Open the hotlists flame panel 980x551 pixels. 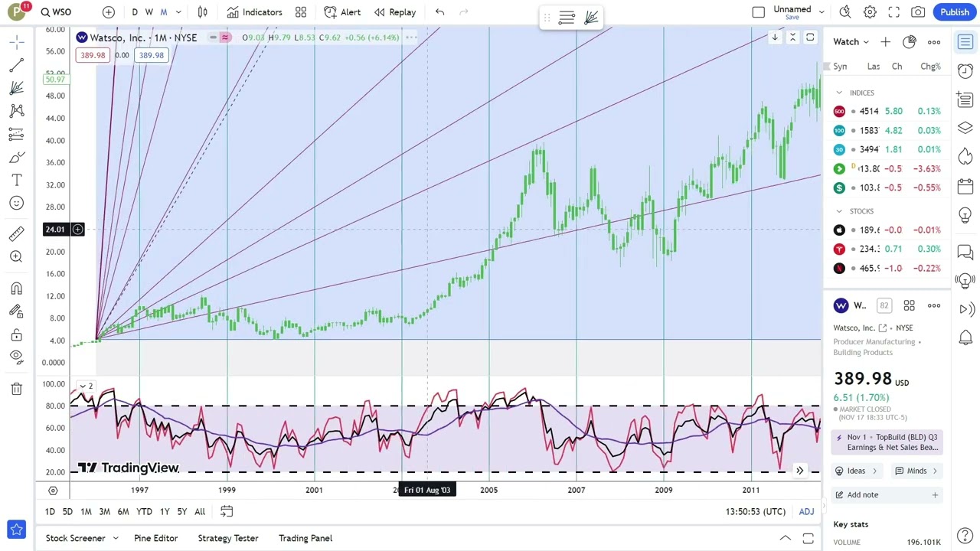965,156
